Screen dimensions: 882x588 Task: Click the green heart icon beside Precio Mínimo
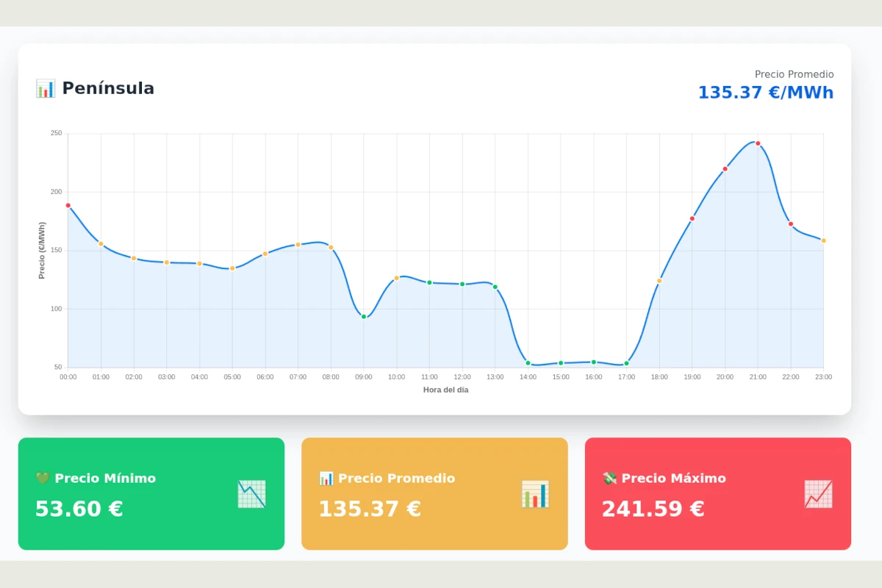coord(43,478)
